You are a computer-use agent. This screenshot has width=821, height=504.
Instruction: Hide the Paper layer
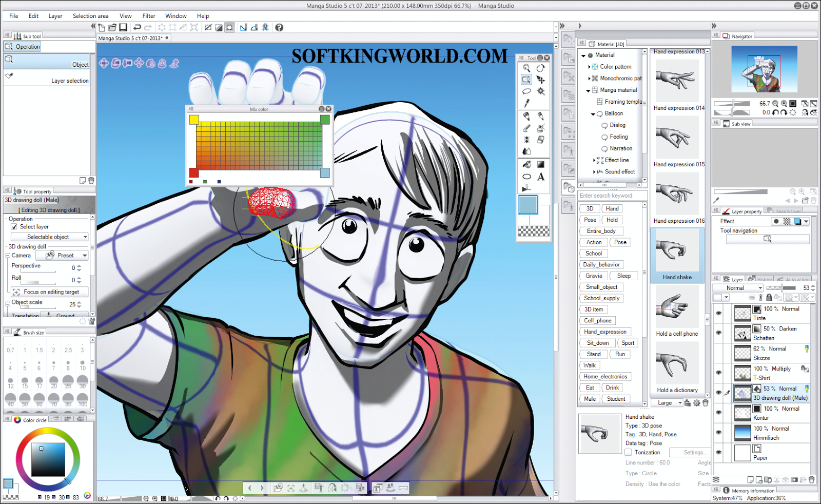pyautogui.click(x=718, y=453)
